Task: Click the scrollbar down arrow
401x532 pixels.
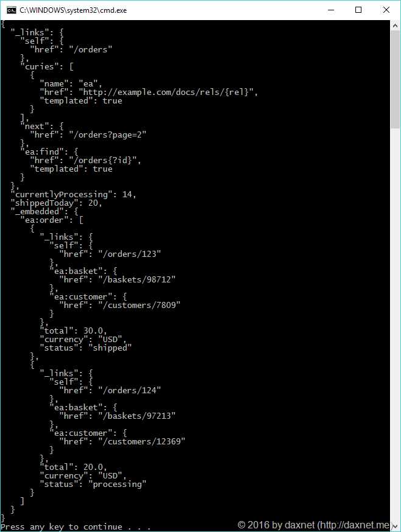Action: tap(395, 525)
